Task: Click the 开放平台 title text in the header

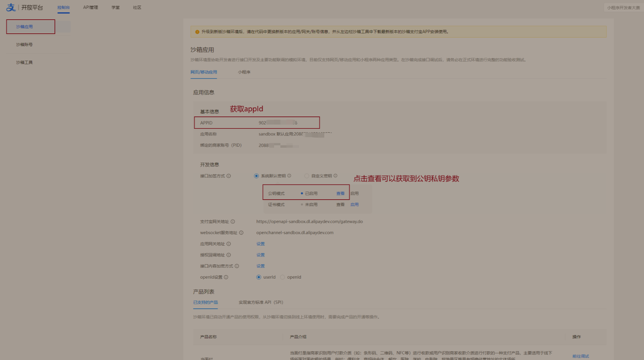Action: point(32,7)
